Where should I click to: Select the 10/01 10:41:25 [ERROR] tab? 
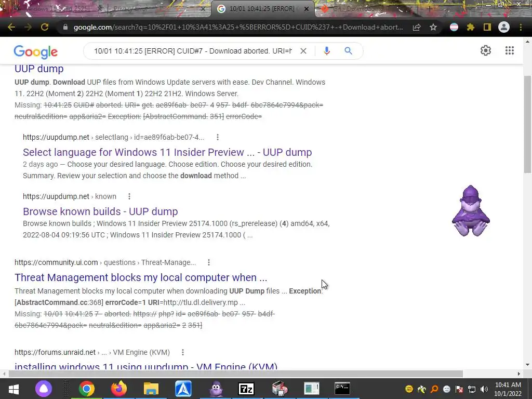tap(261, 9)
